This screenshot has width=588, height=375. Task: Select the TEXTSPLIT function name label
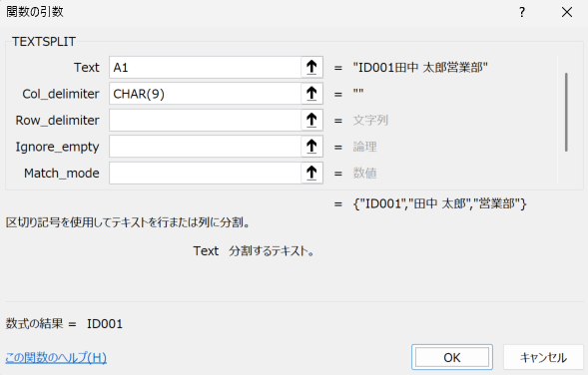pyautogui.click(x=44, y=42)
